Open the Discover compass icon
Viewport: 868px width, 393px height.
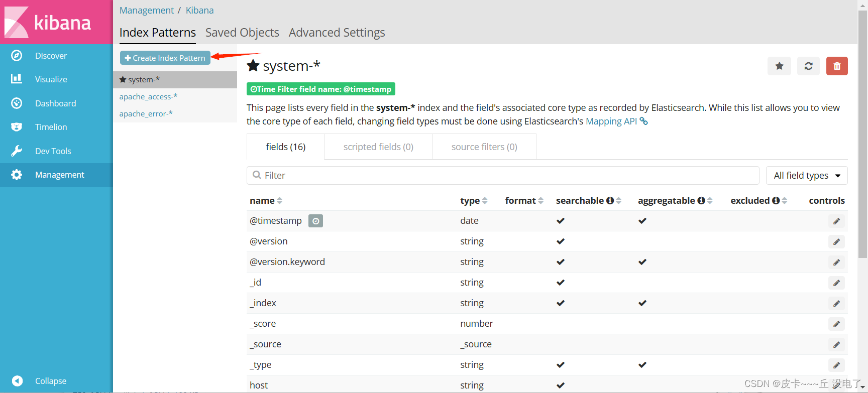[17, 56]
